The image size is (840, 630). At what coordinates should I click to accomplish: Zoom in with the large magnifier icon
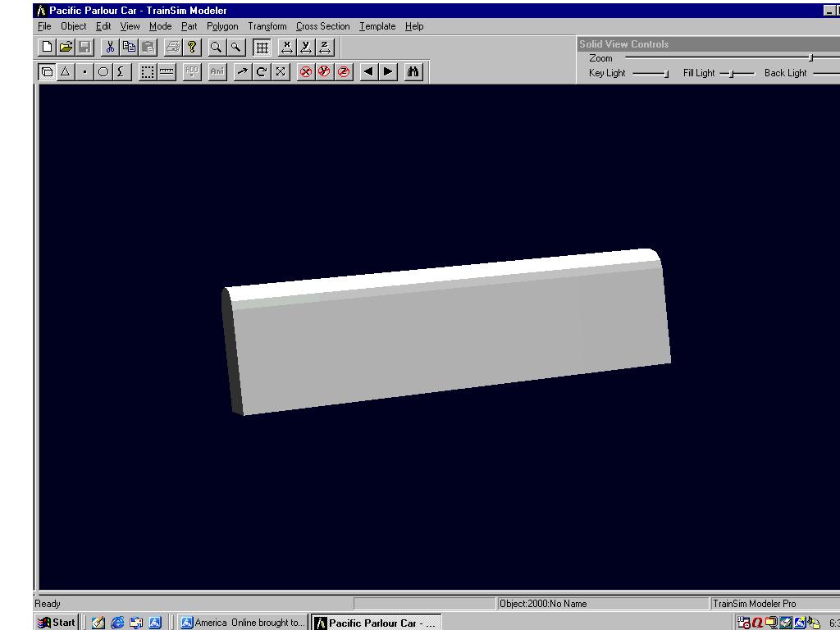217,47
